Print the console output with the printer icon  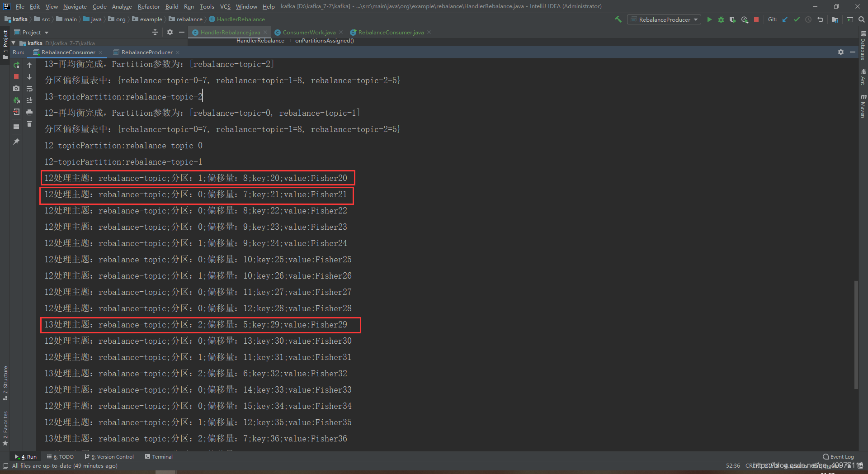(x=29, y=112)
